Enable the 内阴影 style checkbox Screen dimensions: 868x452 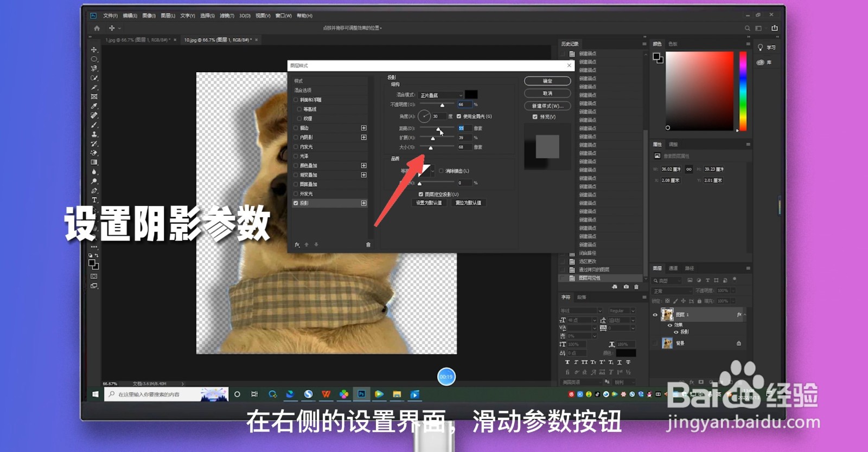point(296,137)
